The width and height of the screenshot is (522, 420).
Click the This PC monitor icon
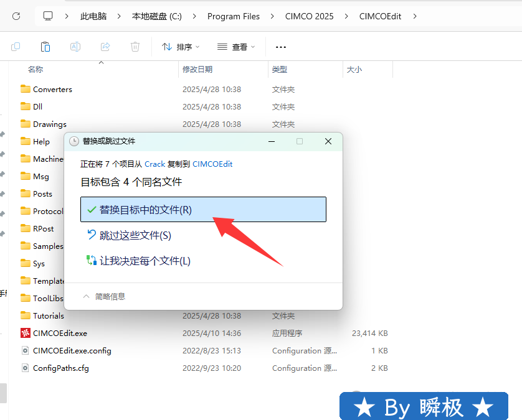pyautogui.click(x=48, y=16)
